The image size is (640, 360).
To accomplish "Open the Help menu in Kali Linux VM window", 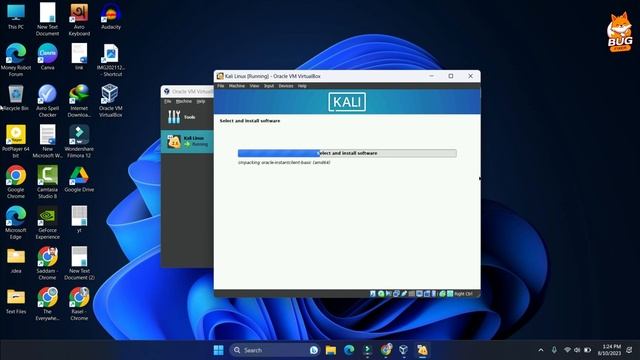I will (x=302, y=86).
